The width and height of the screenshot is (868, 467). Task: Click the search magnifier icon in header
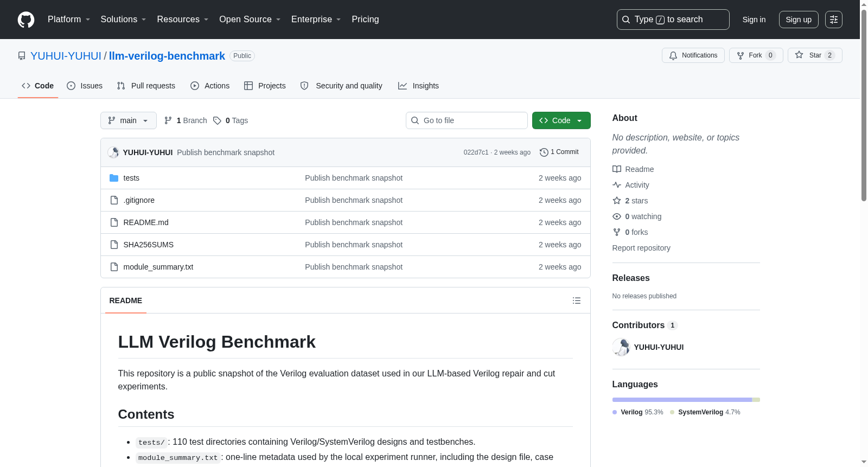[x=626, y=20]
